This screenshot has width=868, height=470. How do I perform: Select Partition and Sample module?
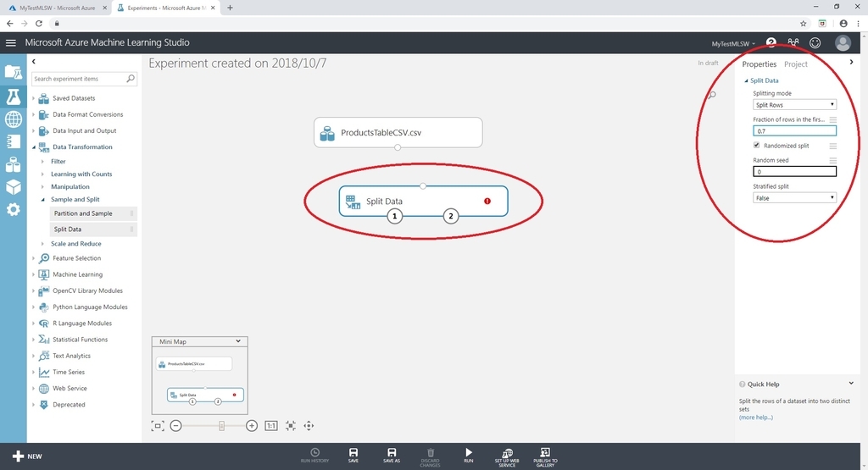click(x=93, y=213)
